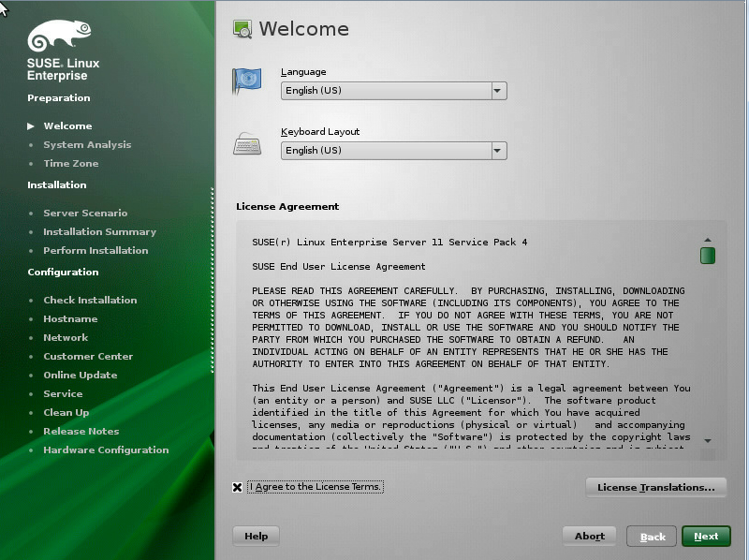749x560 pixels.
Task: Click the Language label
Action: (303, 72)
